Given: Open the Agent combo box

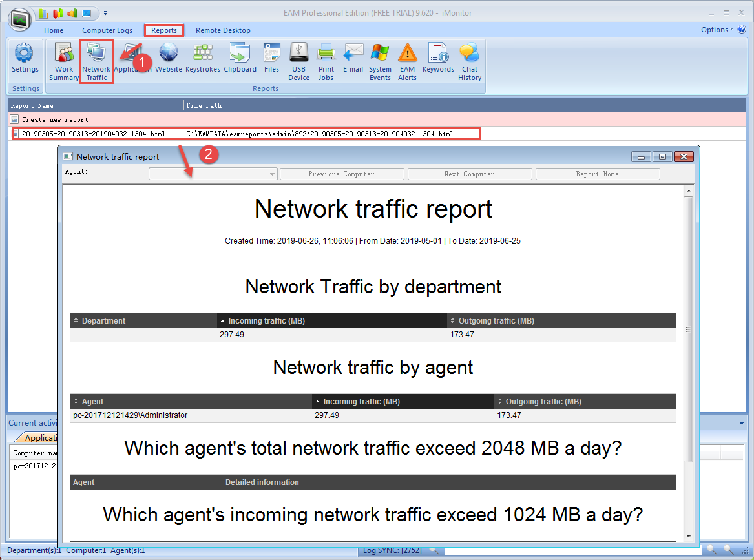Looking at the screenshot, I should click(x=213, y=174).
